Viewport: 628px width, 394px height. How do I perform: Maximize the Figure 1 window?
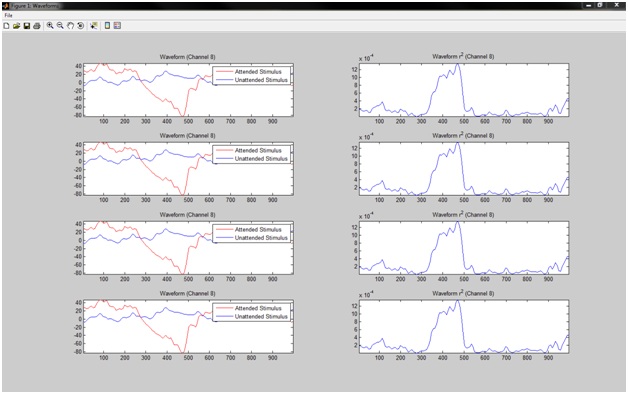point(600,6)
